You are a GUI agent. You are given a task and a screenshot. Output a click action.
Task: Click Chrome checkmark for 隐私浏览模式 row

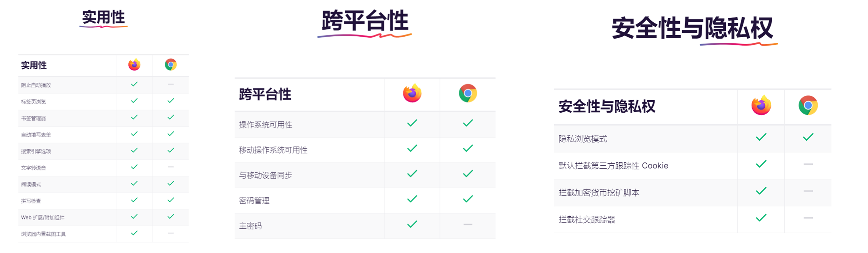808,137
